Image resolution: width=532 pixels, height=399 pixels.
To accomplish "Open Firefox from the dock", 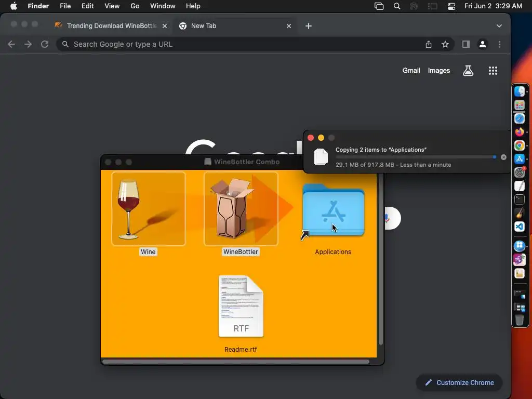I will (520, 132).
